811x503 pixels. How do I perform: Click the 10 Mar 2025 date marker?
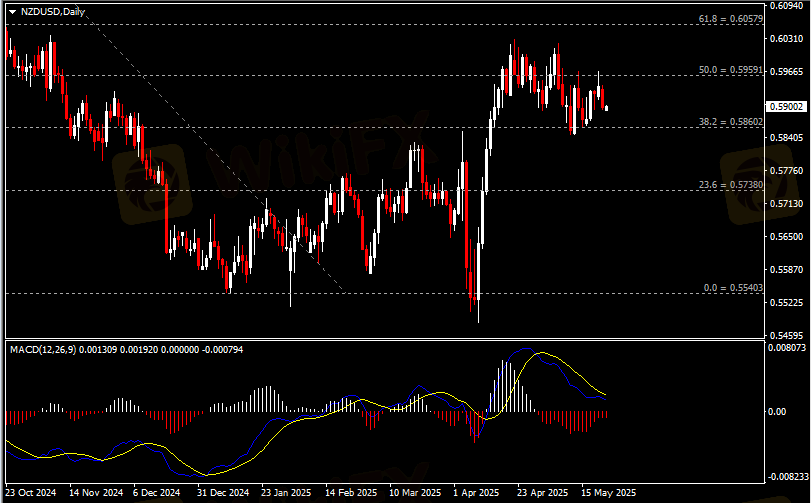pos(414,493)
